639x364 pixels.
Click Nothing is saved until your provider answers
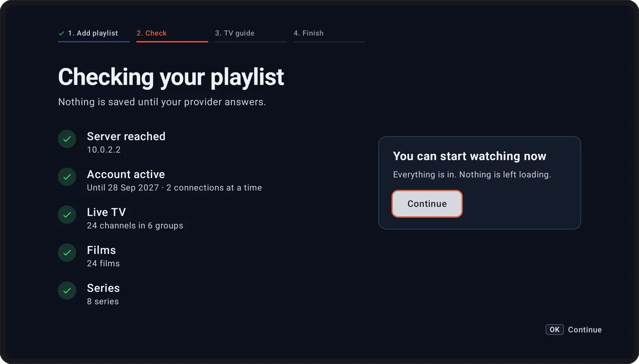pos(162,102)
